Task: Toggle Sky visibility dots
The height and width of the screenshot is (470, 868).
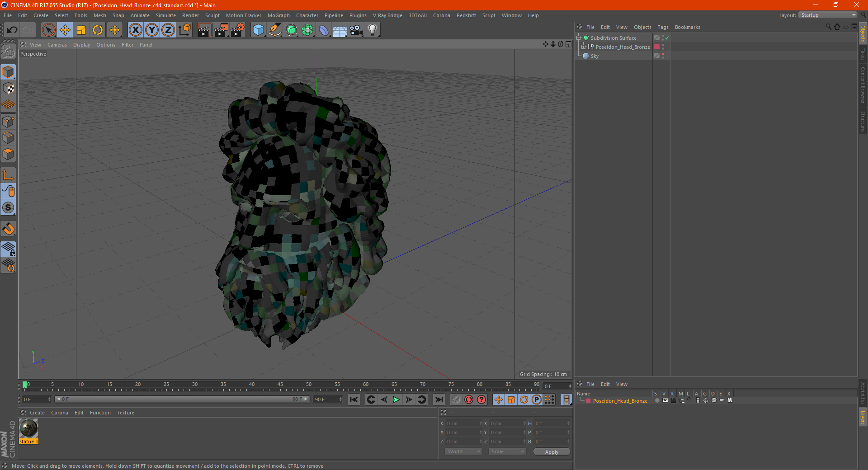Action: pos(663,56)
